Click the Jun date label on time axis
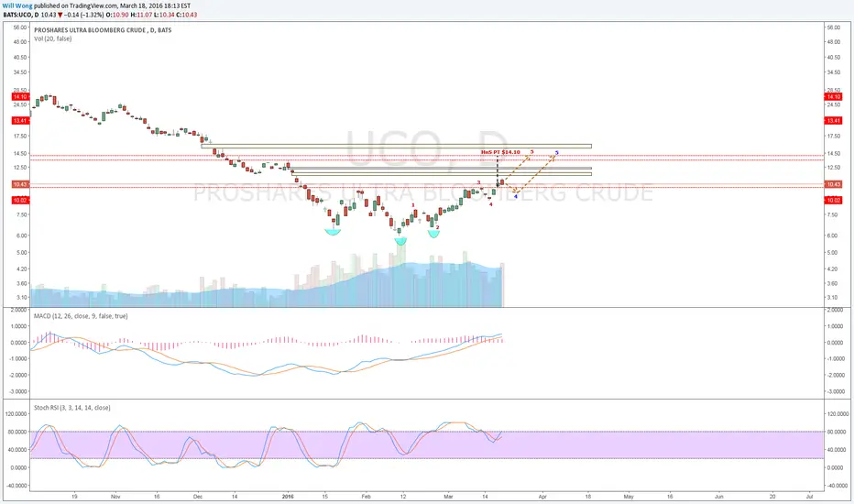Viewport: 854px width, 504px height. click(719, 497)
